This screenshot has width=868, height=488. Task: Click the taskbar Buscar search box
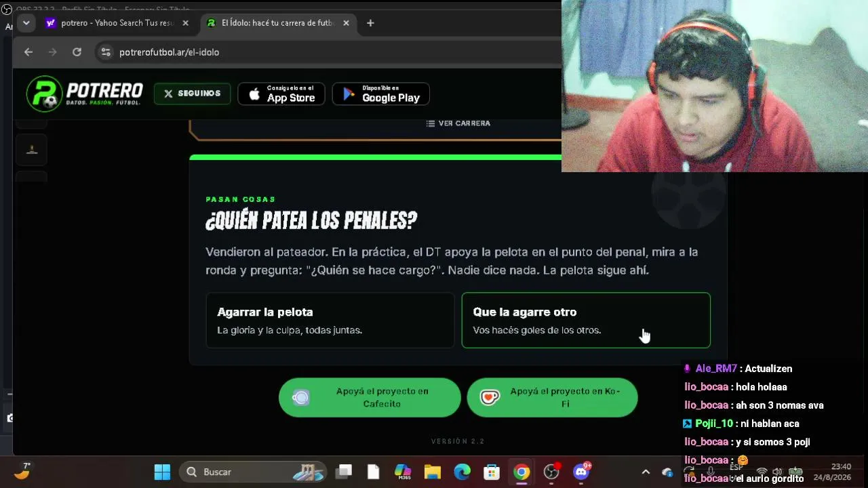tap(253, 472)
